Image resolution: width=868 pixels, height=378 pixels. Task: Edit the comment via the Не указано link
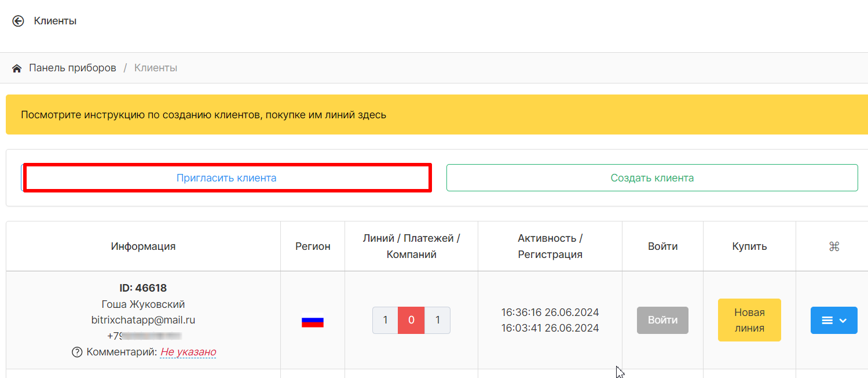coord(188,352)
